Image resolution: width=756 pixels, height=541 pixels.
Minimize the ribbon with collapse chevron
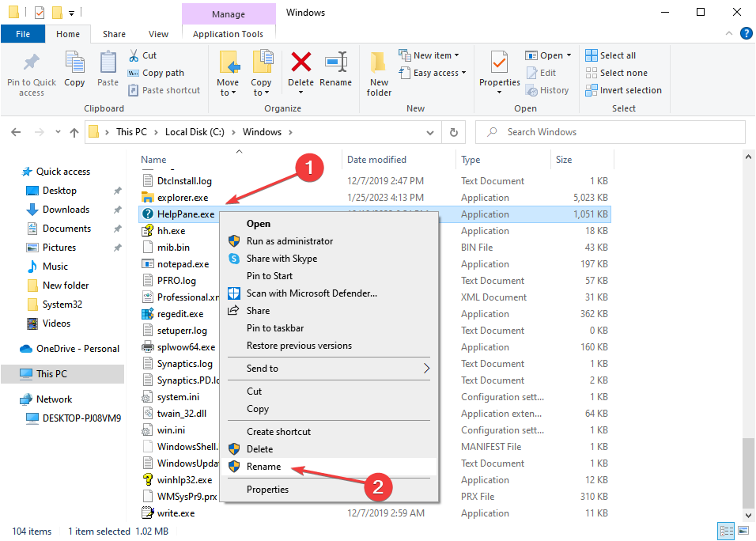[x=729, y=33]
